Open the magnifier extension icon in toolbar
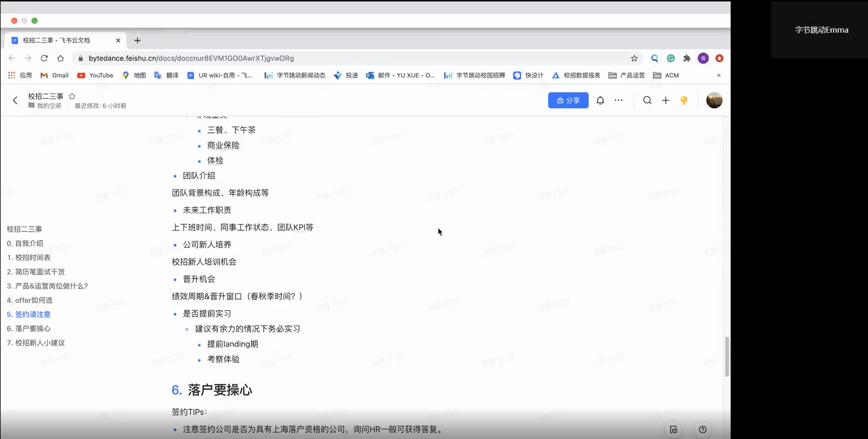This screenshot has height=439, width=868. click(654, 58)
